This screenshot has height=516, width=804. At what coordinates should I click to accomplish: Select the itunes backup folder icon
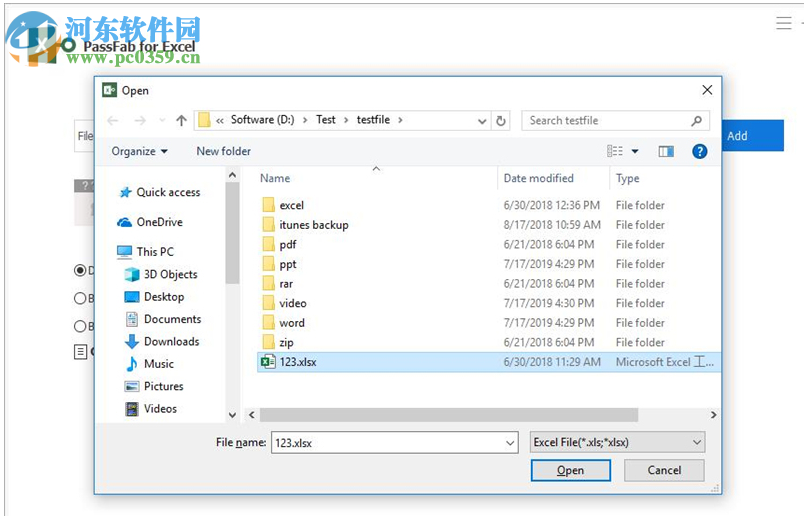pyautogui.click(x=268, y=225)
